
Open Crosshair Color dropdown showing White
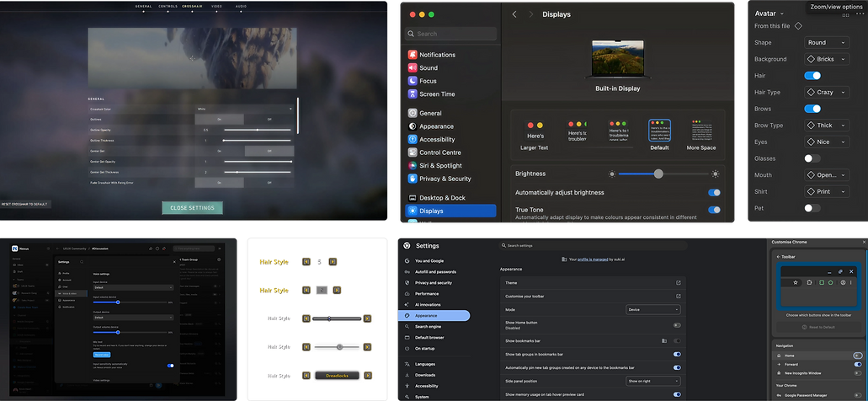[x=244, y=110]
